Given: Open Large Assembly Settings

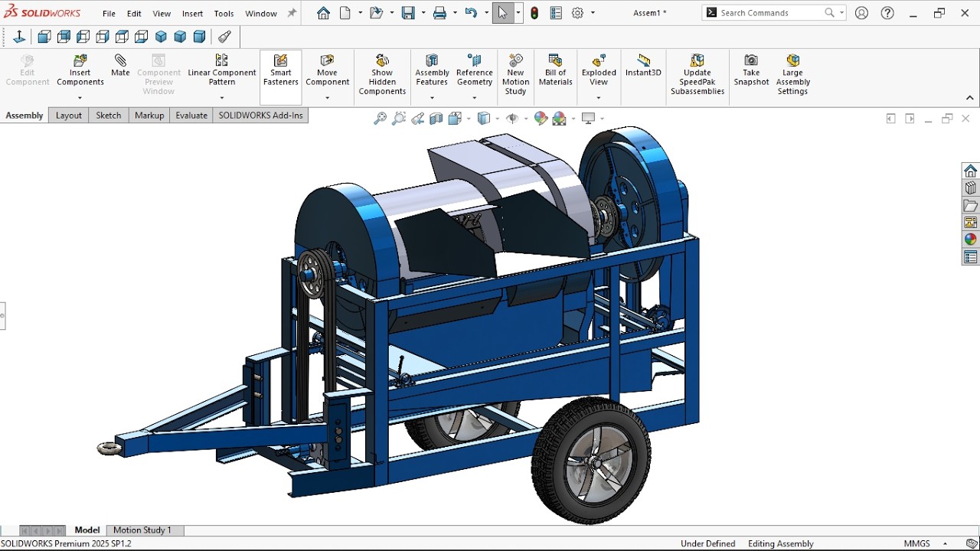Looking at the screenshot, I should (x=792, y=75).
